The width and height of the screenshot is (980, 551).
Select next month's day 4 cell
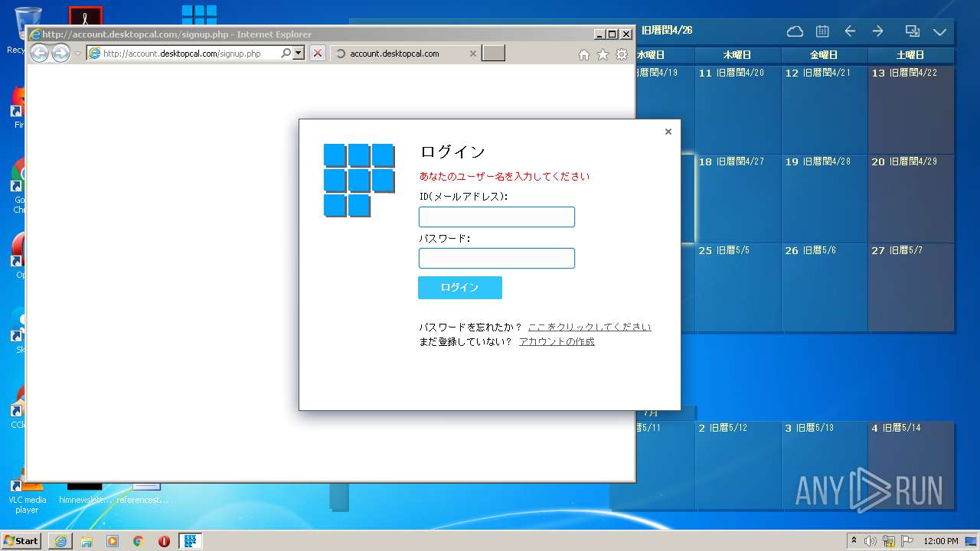[x=911, y=465]
